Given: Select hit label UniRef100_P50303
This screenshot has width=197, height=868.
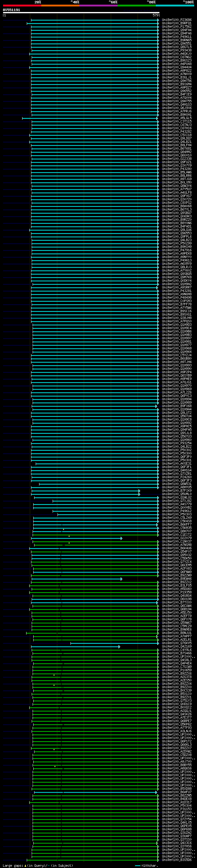Looking at the screenshot, I should pyautogui.click(x=176, y=514).
